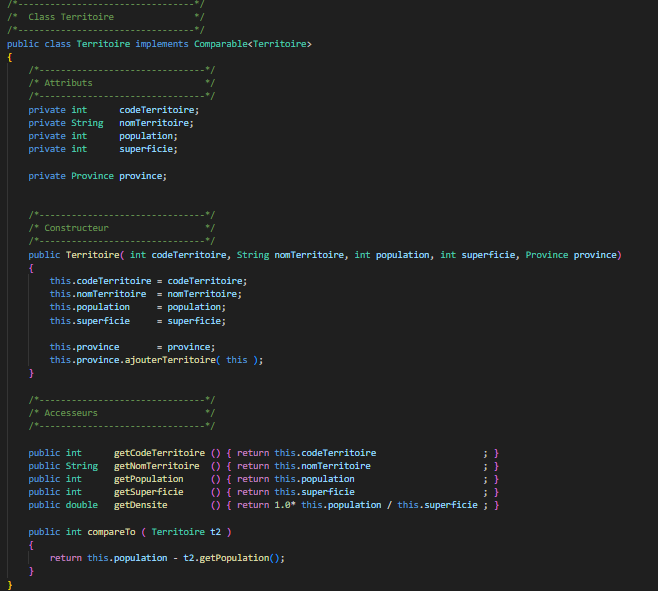Place cursor on codeTerritoire field declaration
The image size is (658, 591).
(x=158, y=110)
